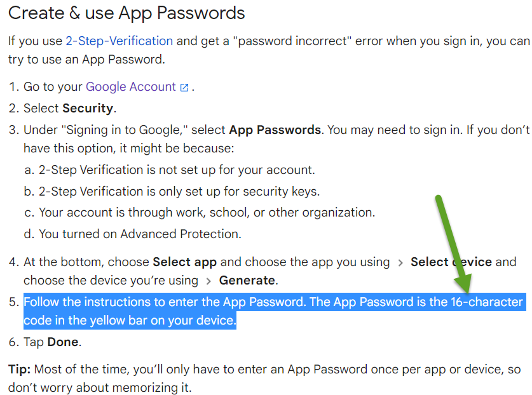The width and height of the screenshot is (532, 395).
Task: Click the bold Select device text
Action: click(451, 262)
